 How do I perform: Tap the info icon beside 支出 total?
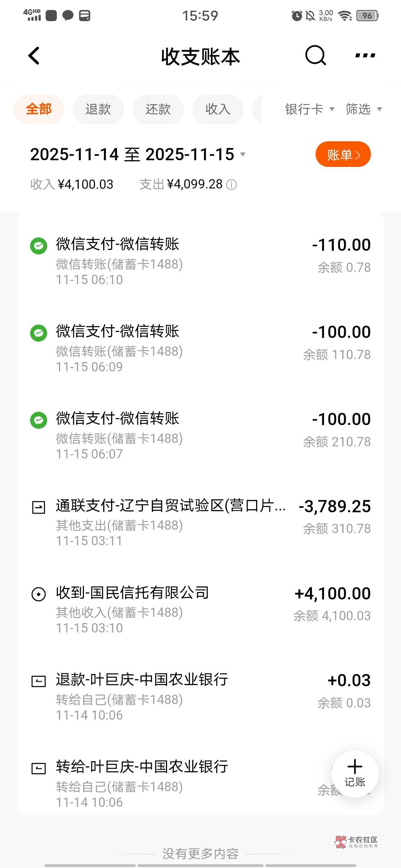[231, 185]
